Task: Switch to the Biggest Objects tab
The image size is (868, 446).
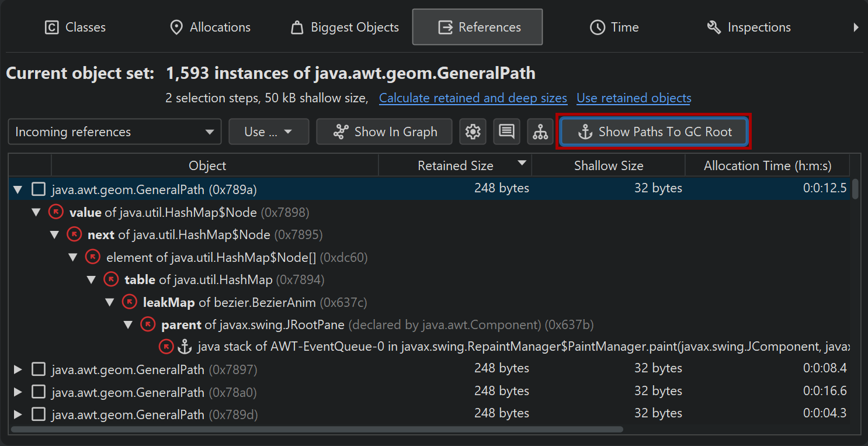Action: click(x=345, y=27)
